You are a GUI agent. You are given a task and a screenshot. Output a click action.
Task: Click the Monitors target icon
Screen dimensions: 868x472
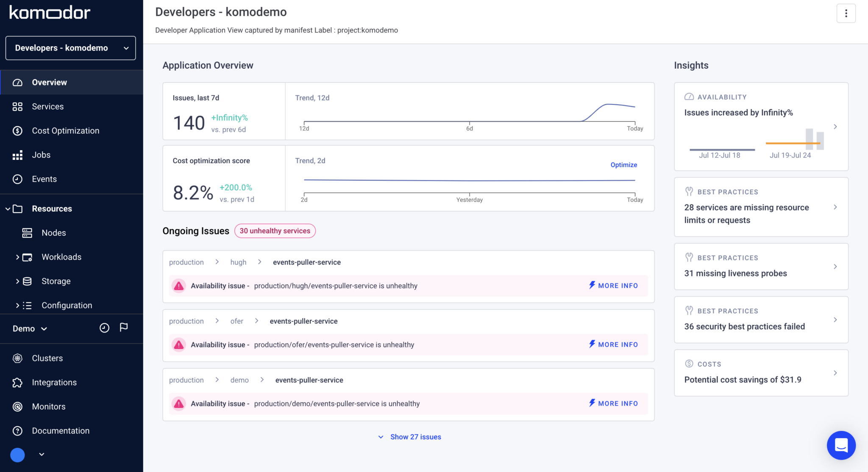point(17,407)
